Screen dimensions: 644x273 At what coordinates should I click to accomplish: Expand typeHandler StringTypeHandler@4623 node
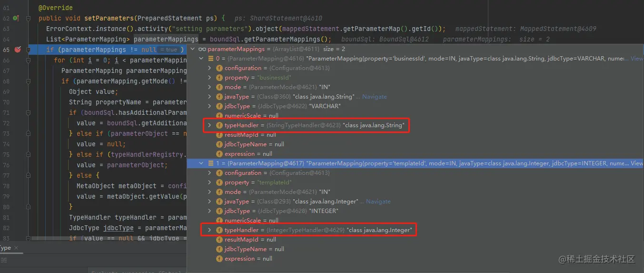(x=209, y=125)
